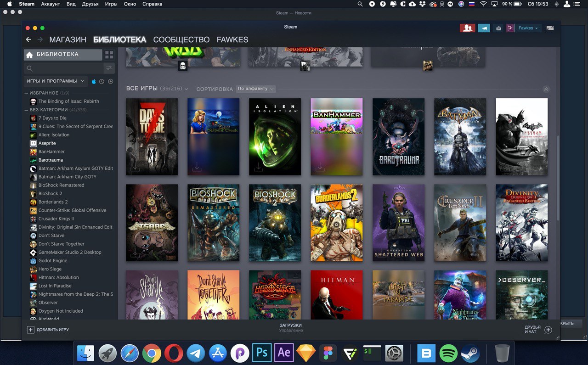Viewport: 588px width, 365px height.
Task: Switch to the Библиотека tab
Action: [119, 40]
